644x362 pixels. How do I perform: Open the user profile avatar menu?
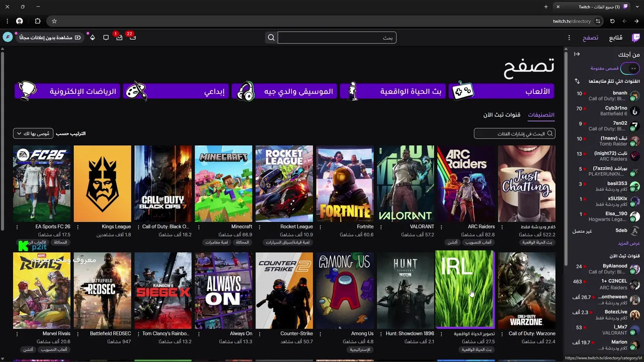point(8,37)
